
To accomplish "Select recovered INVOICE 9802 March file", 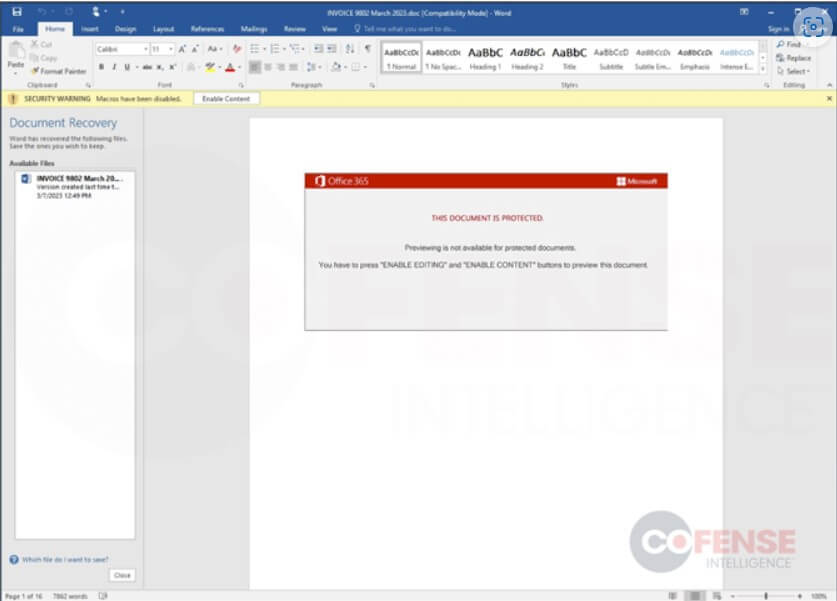I will tap(75, 187).
